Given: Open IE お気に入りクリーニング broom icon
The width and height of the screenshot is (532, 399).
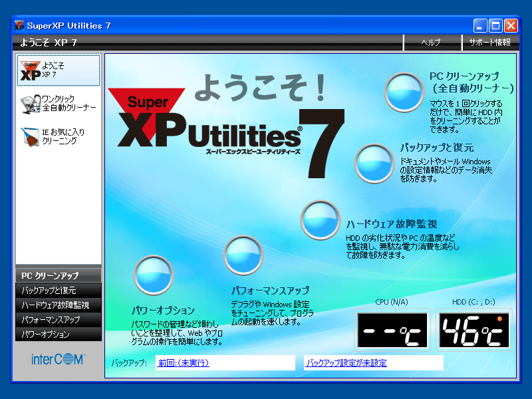Looking at the screenshot, I should (31, 137).
